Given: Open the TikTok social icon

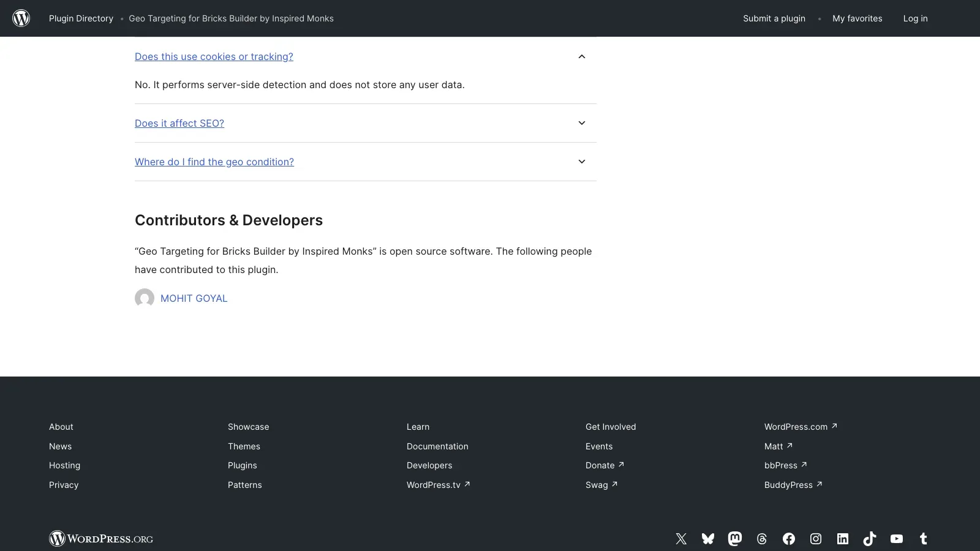Looking at the screenshot, I should (870, 539).
